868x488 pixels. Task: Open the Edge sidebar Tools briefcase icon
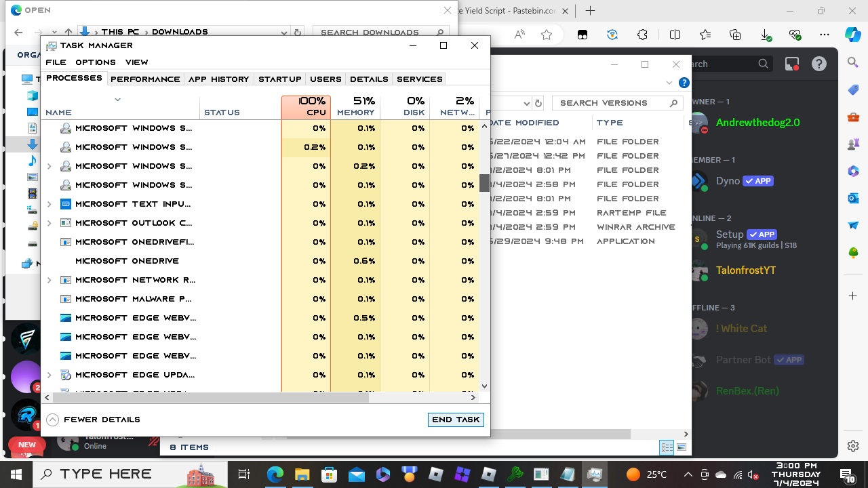(853, 117)
